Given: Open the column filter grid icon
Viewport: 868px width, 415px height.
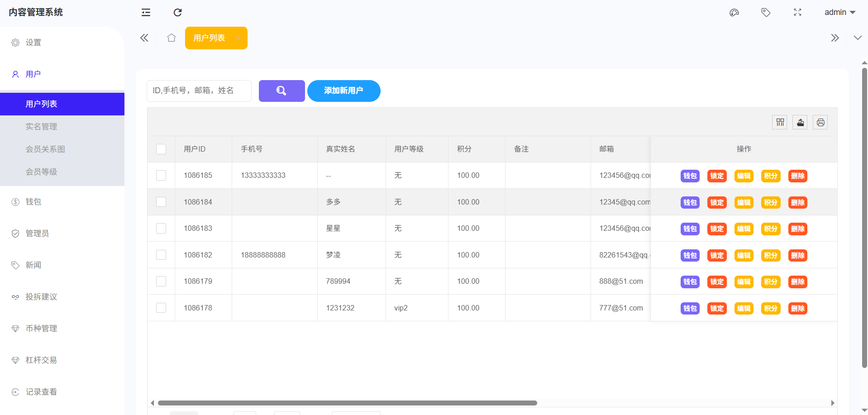Looking at the screenshot, I should coord(780,122).
